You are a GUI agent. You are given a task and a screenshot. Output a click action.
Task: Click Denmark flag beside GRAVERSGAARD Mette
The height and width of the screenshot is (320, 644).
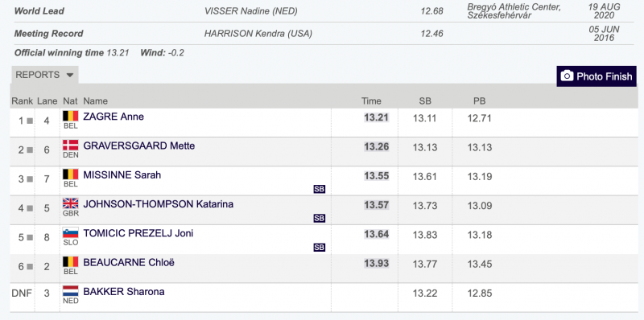[x=70, y=146]
